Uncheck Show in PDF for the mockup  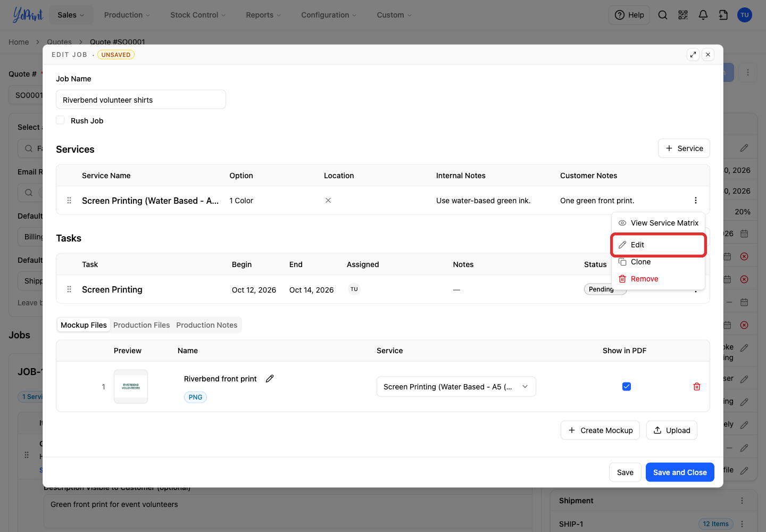[627, 387]
